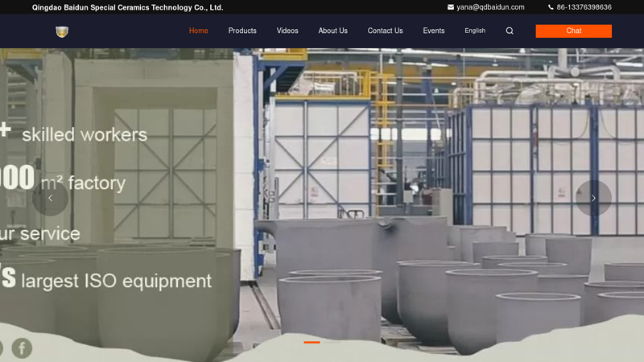Click the phone icon in top bar
Image resolution: width=644 pixels, height=362 pixels.
(x=551, y=7)
